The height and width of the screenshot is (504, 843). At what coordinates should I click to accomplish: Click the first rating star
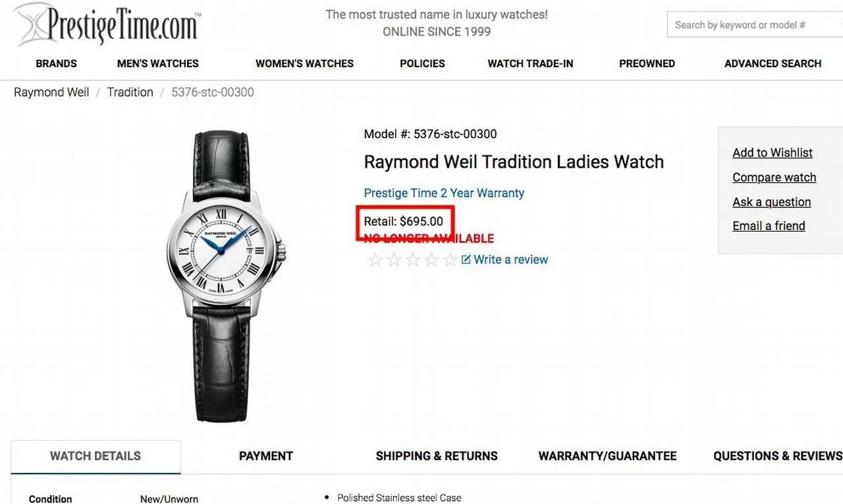click(x=375, y=260)
